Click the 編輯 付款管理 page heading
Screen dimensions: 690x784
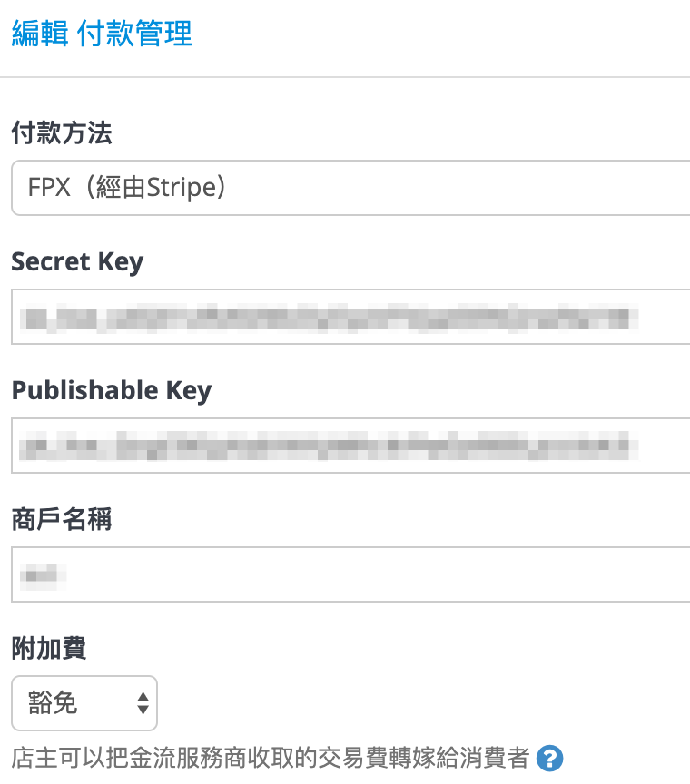102,34
